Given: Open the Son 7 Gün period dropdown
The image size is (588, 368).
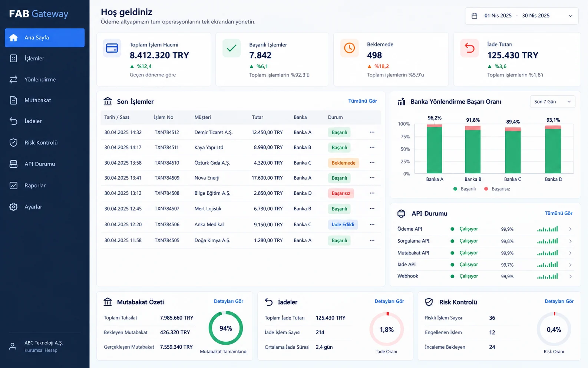Looking at the screenshot, I should [552, 102].
